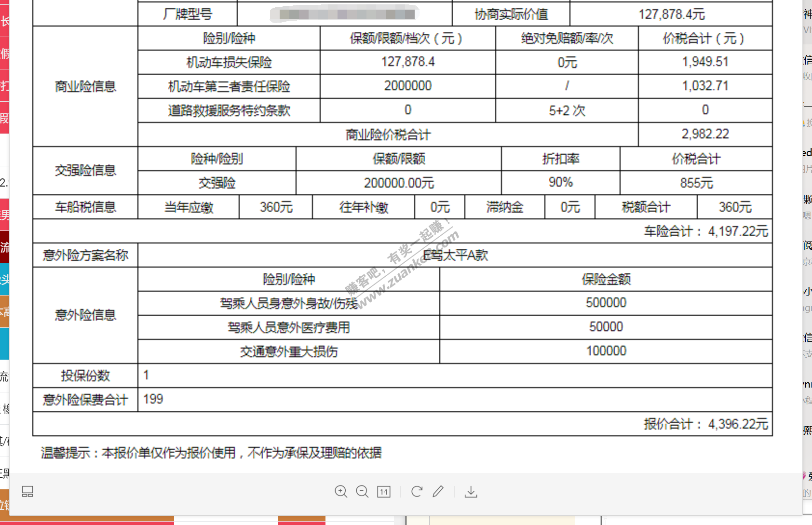
Task: Select the 2000000 coverage amount
Action: tap(408, 86)
